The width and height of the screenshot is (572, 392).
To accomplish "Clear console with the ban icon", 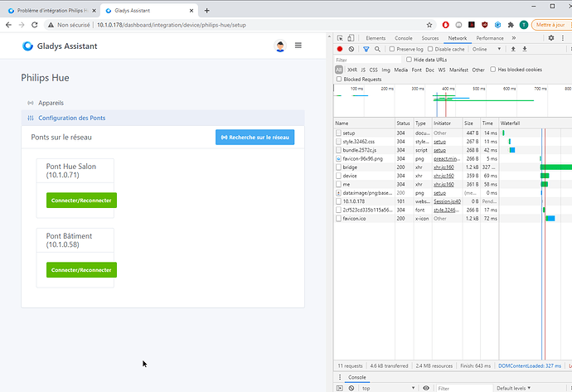I will point(351,388).
